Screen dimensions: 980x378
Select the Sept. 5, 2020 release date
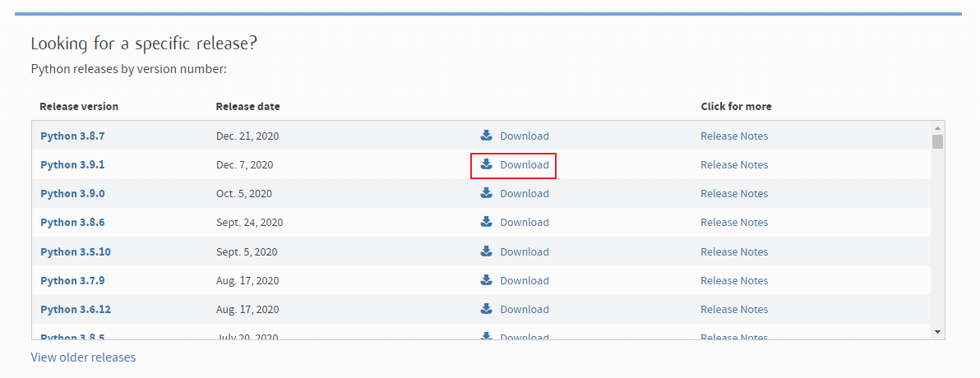[x=247, y=251]
